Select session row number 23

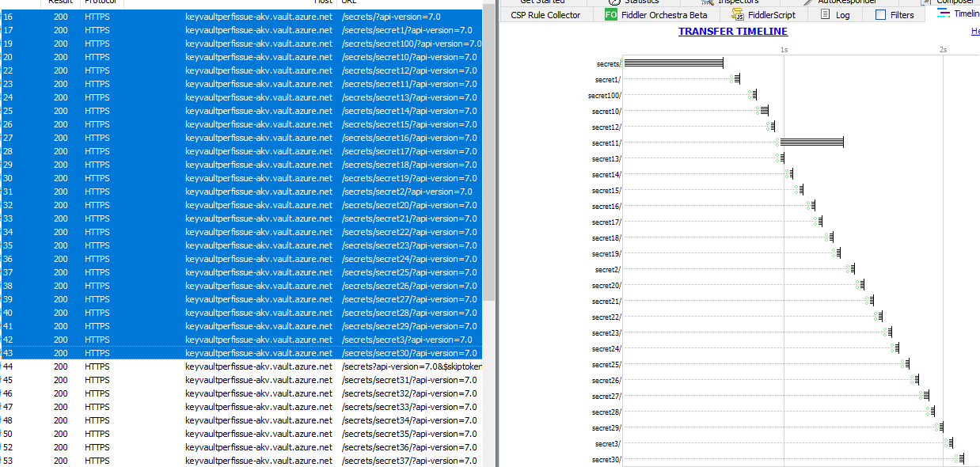[241, 84]
